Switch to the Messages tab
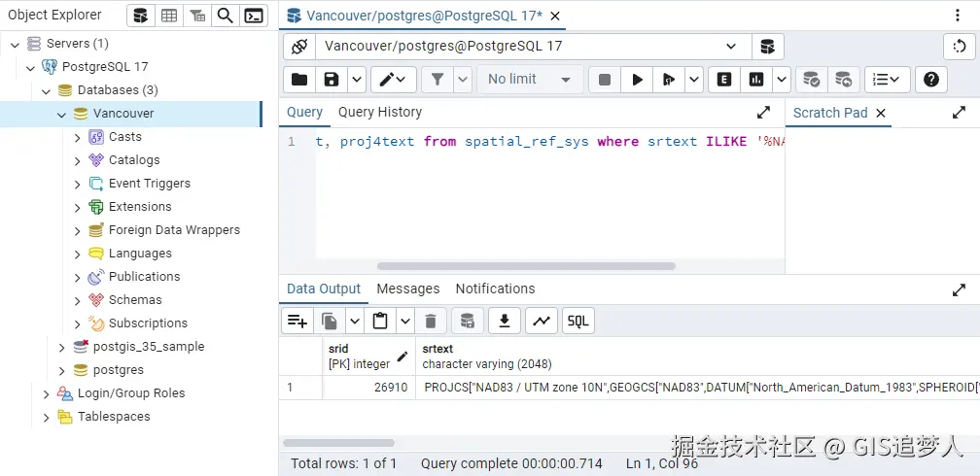Viewport: 980px width, 476px height. click(x=408, y=289)
